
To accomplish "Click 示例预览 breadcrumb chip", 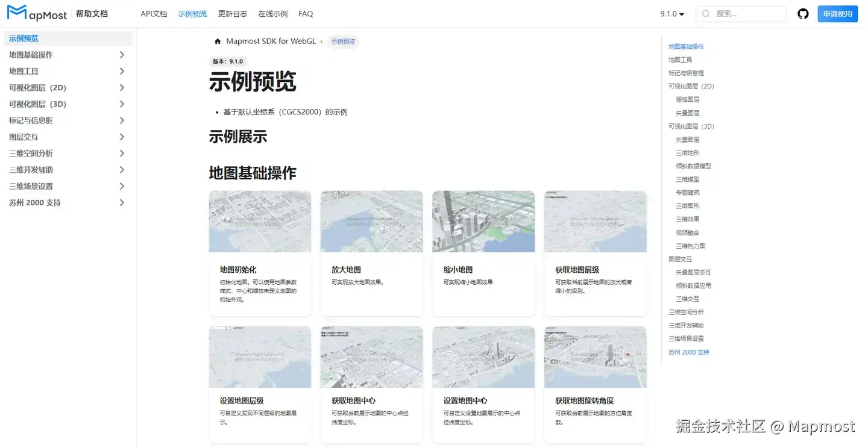I will pyautogui.click(x=343, y=42).
